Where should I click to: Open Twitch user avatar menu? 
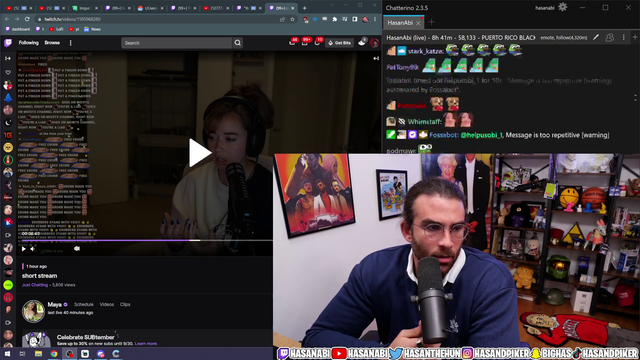point(374,43)
